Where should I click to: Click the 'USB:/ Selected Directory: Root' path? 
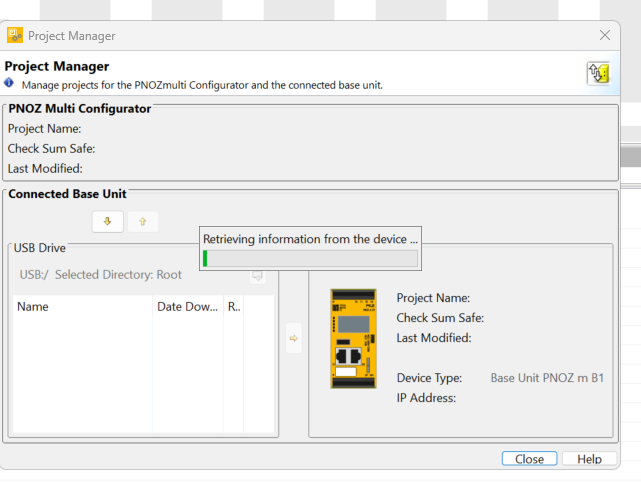pyautogui.click(x=101, y=274)
